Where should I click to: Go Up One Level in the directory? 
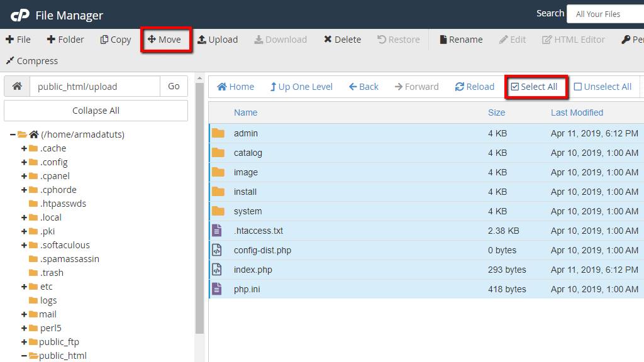(301, 86)
